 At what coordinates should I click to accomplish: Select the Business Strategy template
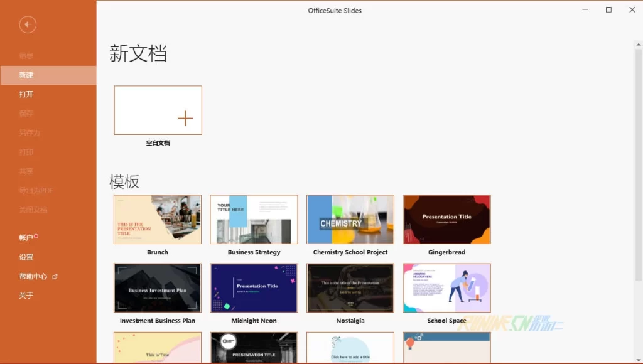point(254,220)
